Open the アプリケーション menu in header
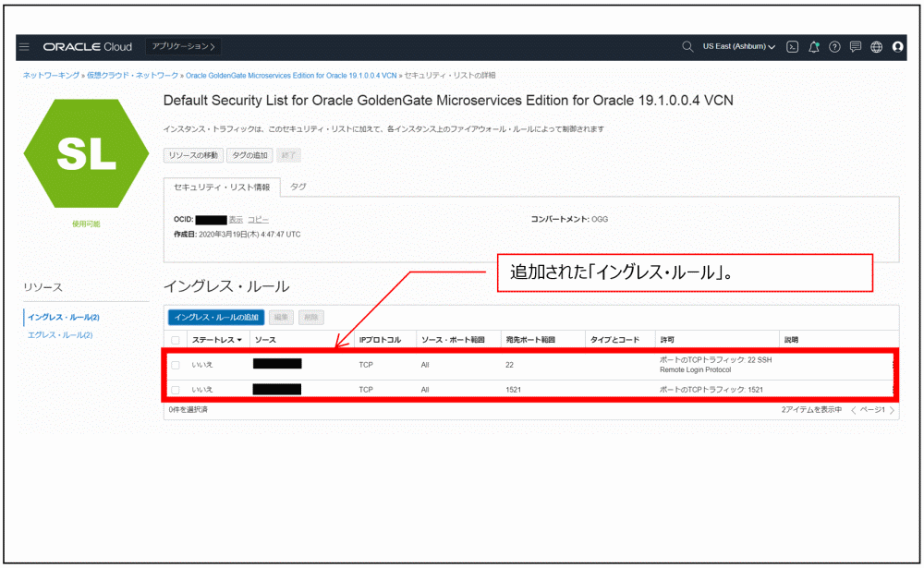Viewport: 924px width, 568px height. point(183,46)
